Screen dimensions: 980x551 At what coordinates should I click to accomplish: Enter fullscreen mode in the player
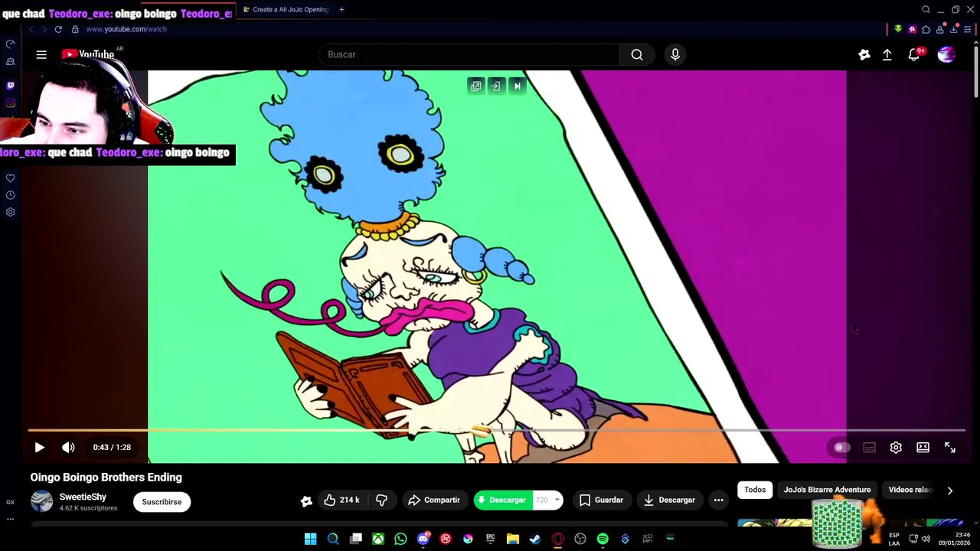[x=950, y=448]
